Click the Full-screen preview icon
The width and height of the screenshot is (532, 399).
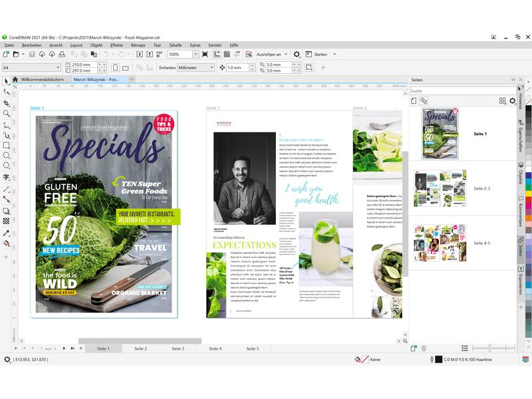point(205,55)
